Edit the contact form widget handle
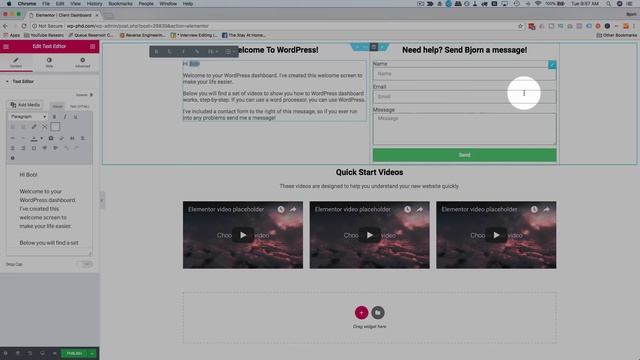 click(x=552, y=64)
